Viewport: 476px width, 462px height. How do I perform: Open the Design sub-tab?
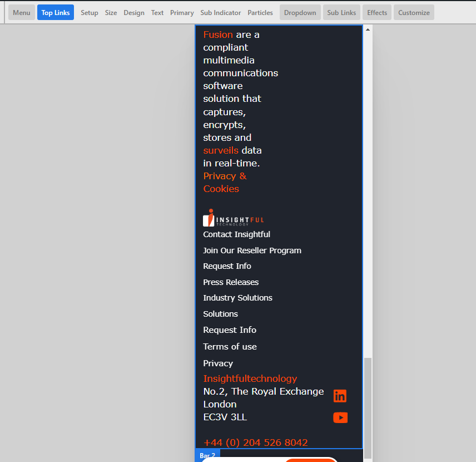(x=134, y=13)
